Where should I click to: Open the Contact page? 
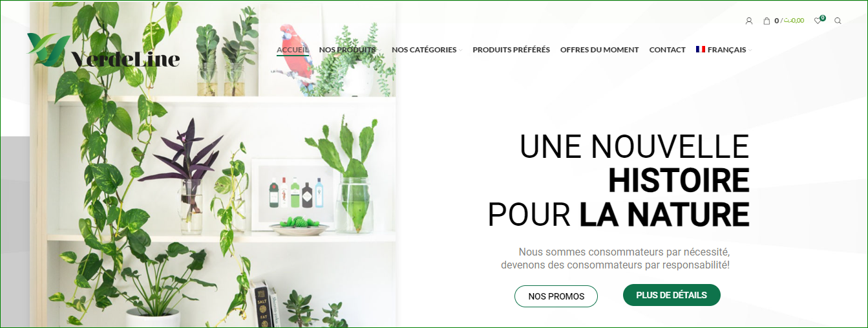pyautogui.click(x=667, y=50)
